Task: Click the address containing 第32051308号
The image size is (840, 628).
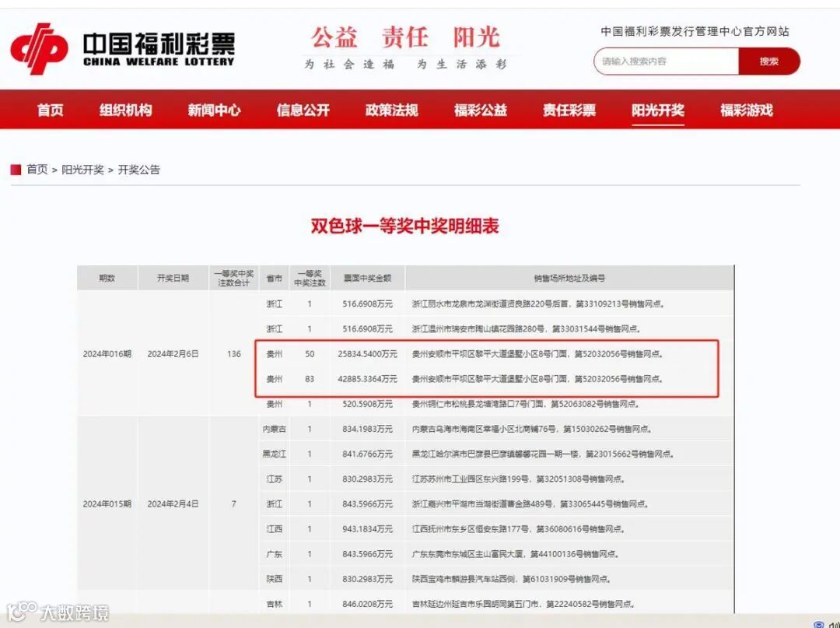Action: coord(519,479)
